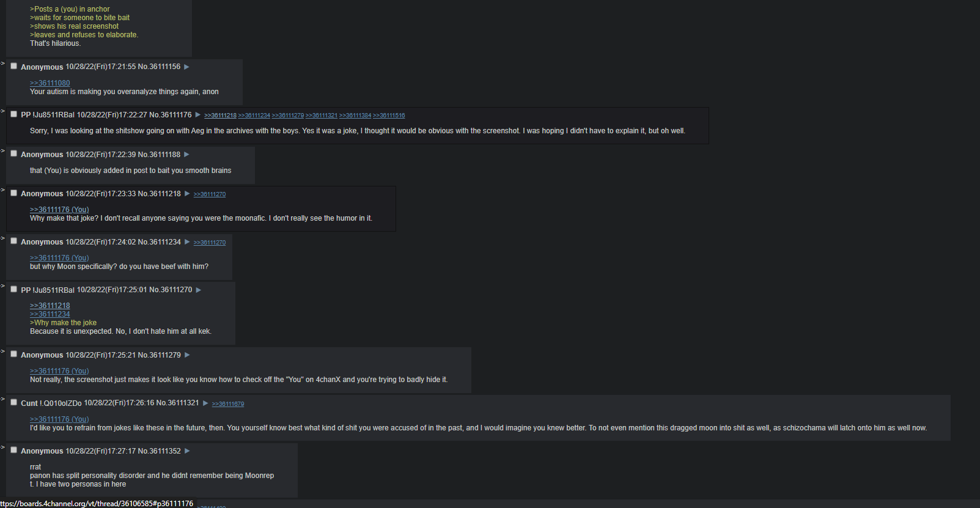This screenshot has height=508, width=980.
Task: Open post menu arrow on No.36111321
Action: 205,403
